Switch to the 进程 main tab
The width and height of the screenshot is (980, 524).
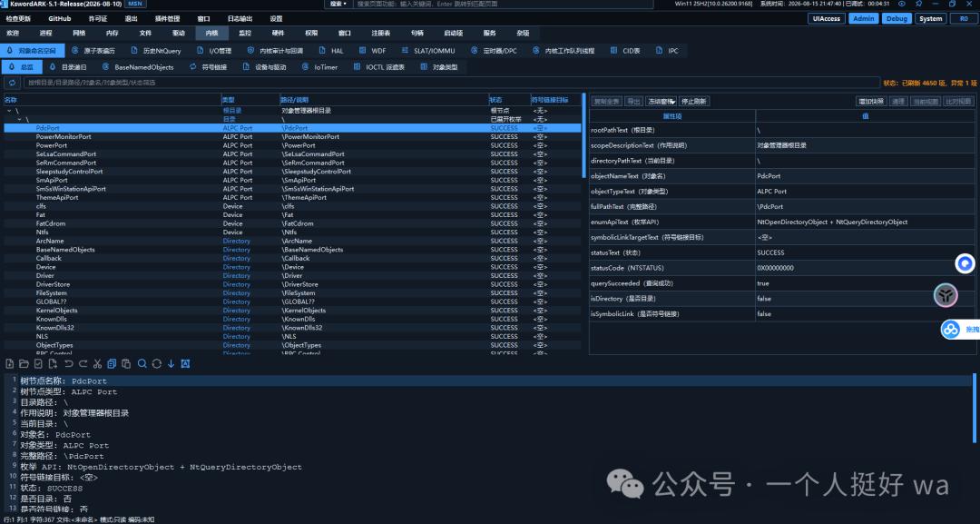pyautogui.click(x=45, y=33)
